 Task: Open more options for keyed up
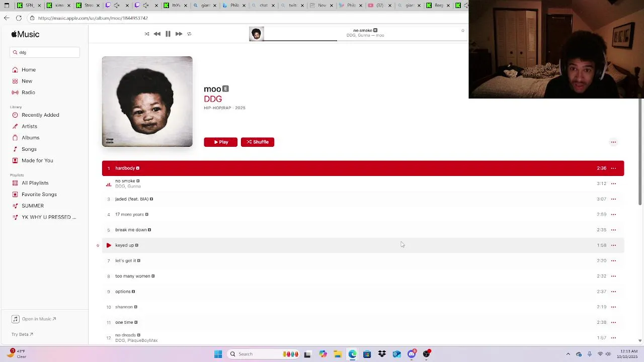coord(613,245)
